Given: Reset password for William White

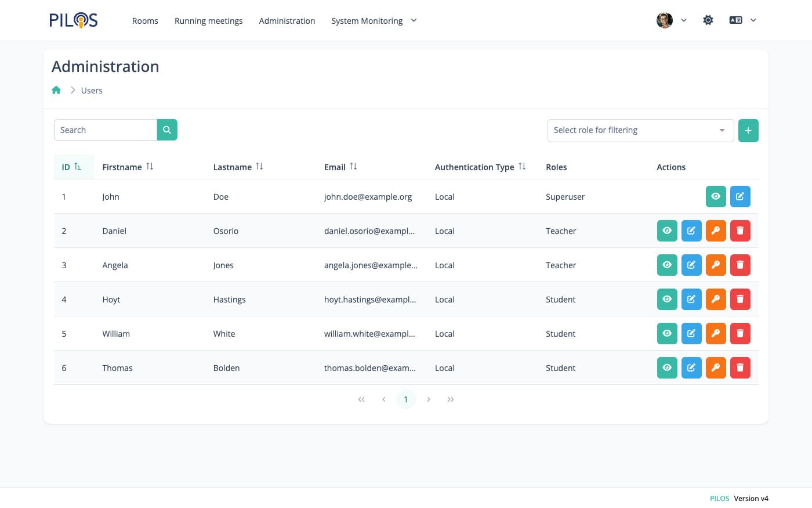Looking at the screenshot, I should pyautogui.click(x=716, y=334).
